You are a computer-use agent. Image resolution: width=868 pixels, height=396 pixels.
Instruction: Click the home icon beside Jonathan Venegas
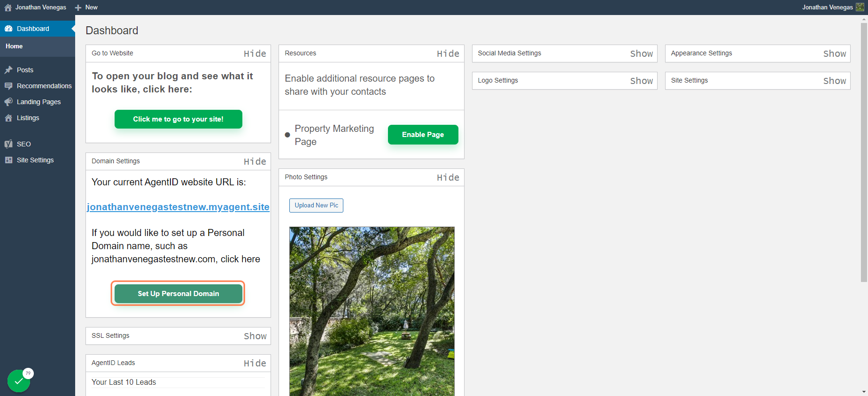8,8
